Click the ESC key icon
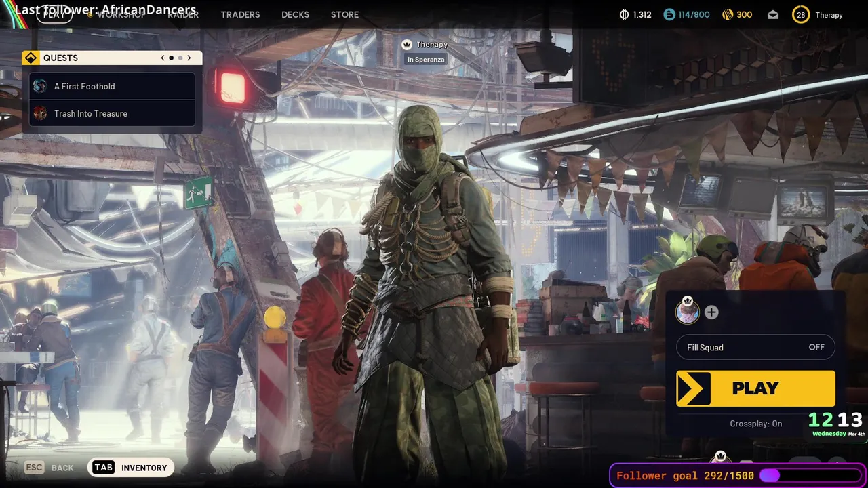Viewport: 868px width, 488px height. pyautogui.click(x=34, y=468)
